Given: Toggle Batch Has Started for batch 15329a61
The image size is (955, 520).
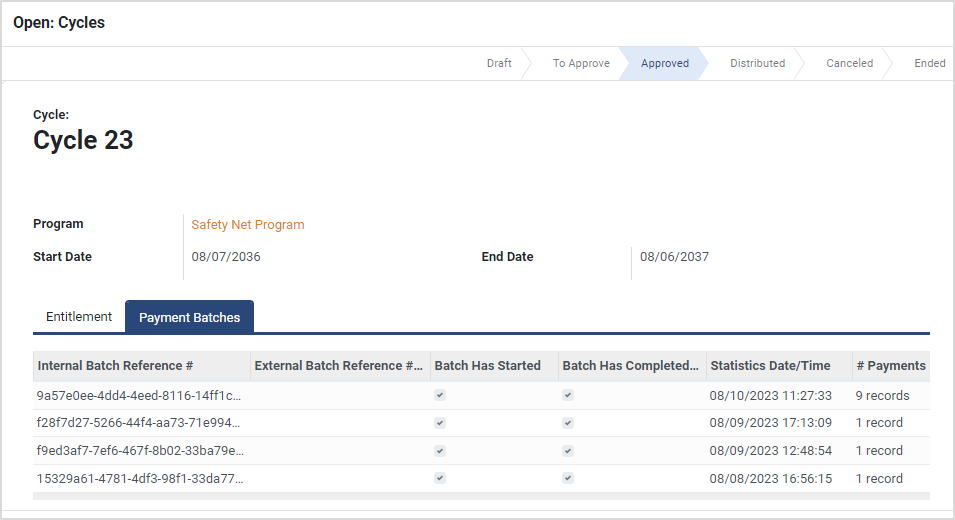Looking at the screenshot, I should (440, 478).
